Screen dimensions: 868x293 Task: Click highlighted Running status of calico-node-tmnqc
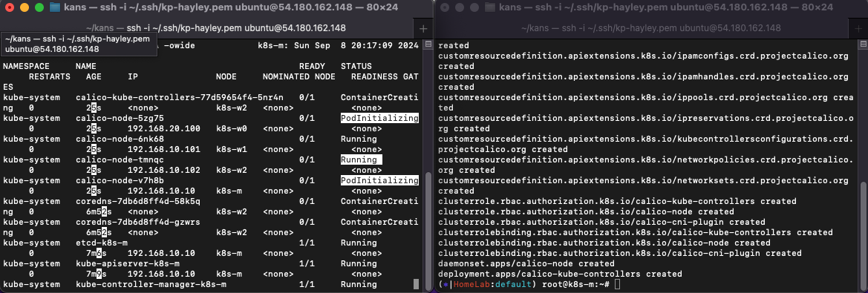click(x=362, y=159)
